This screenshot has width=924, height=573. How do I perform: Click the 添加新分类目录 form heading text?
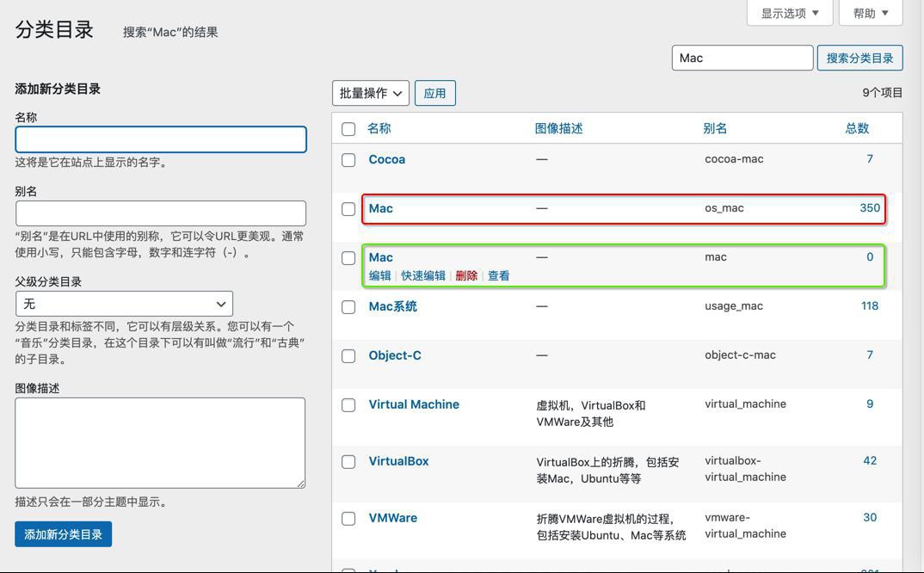(58, 89)
